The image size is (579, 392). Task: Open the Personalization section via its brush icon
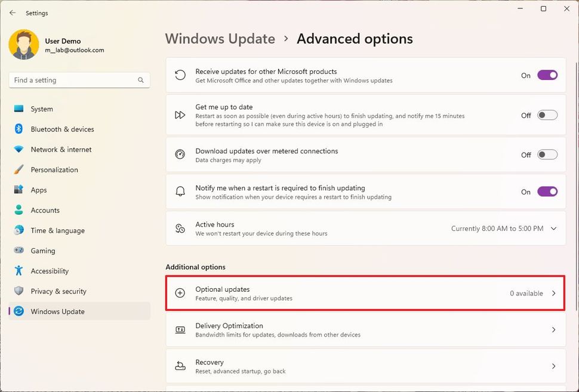[x=19, y=169]
